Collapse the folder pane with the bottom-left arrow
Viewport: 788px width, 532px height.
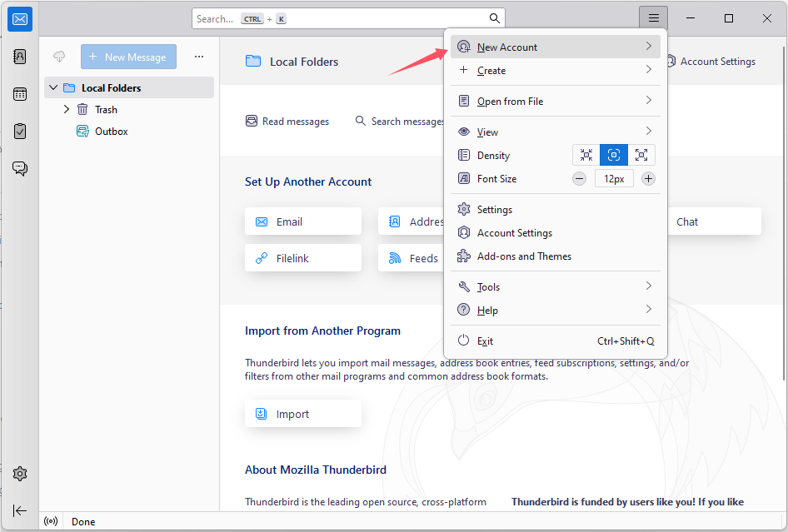coord(19,510)
